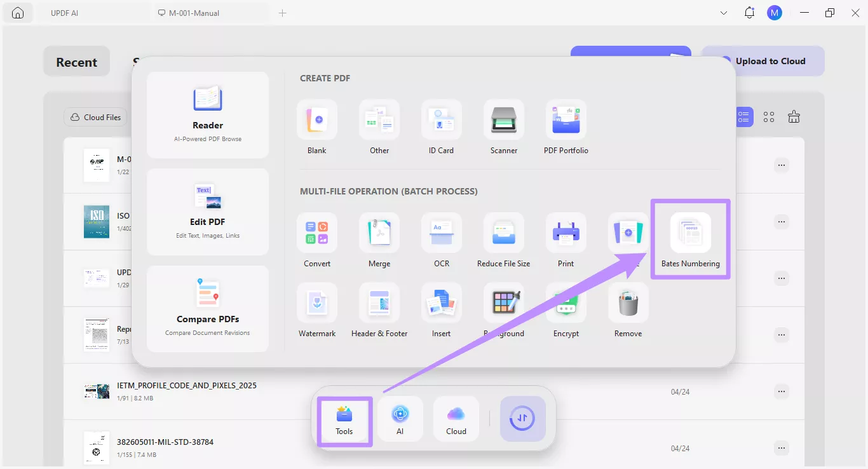Add a new tab with plus button
868x469 pixels.
coord(283,13)
